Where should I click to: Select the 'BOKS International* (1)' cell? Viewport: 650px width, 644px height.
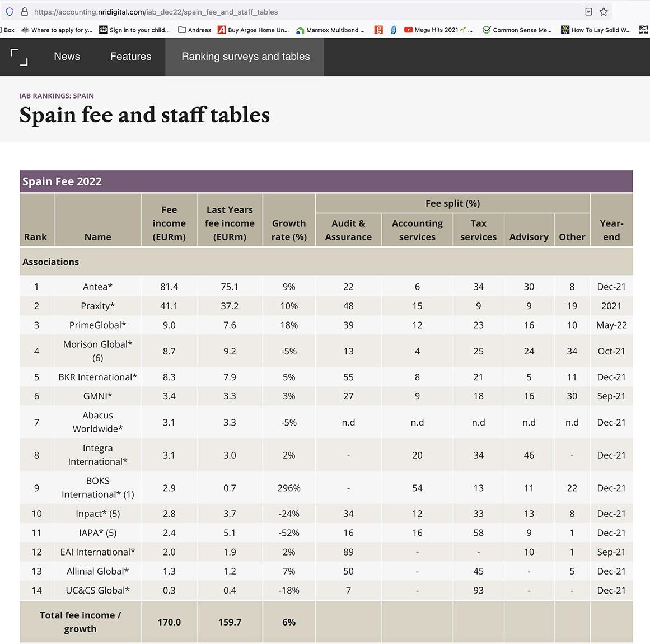point(98,488)
